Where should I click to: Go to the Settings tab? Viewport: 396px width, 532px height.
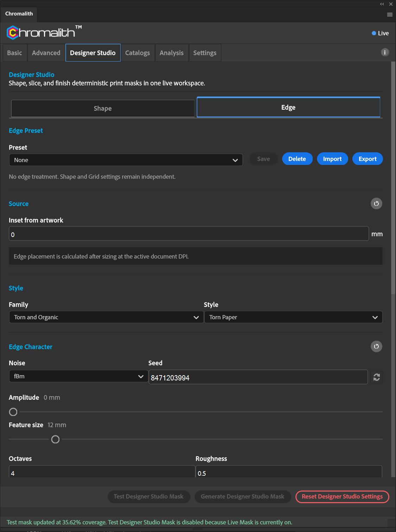[x=205, y=53]
